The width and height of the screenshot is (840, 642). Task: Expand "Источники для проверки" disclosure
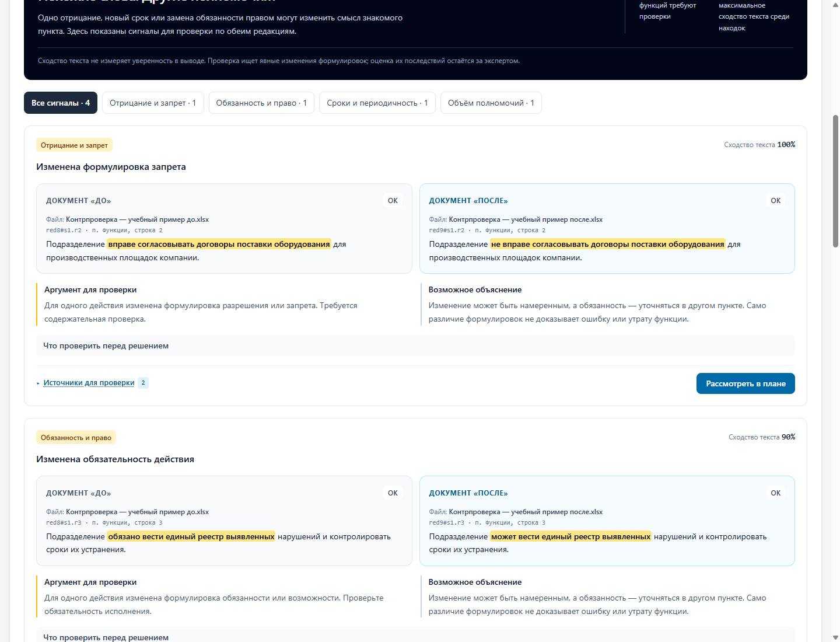(x=89, y=383)
